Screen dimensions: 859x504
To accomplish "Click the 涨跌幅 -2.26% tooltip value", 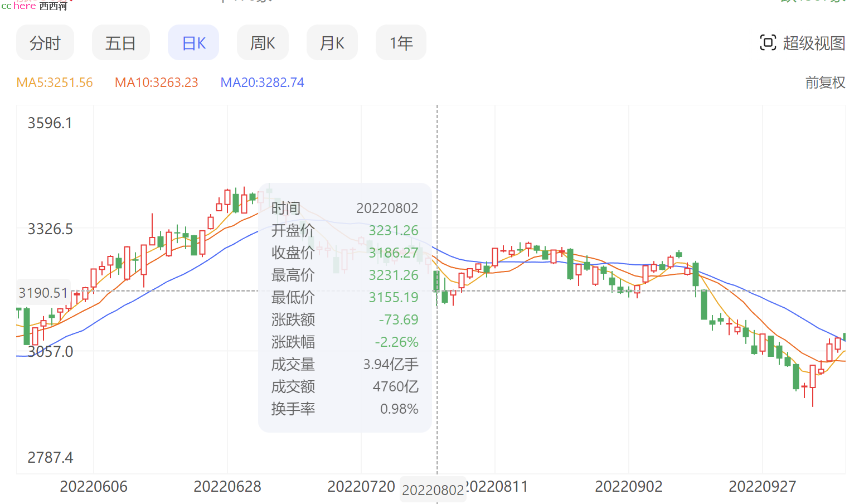I will 396,342.
